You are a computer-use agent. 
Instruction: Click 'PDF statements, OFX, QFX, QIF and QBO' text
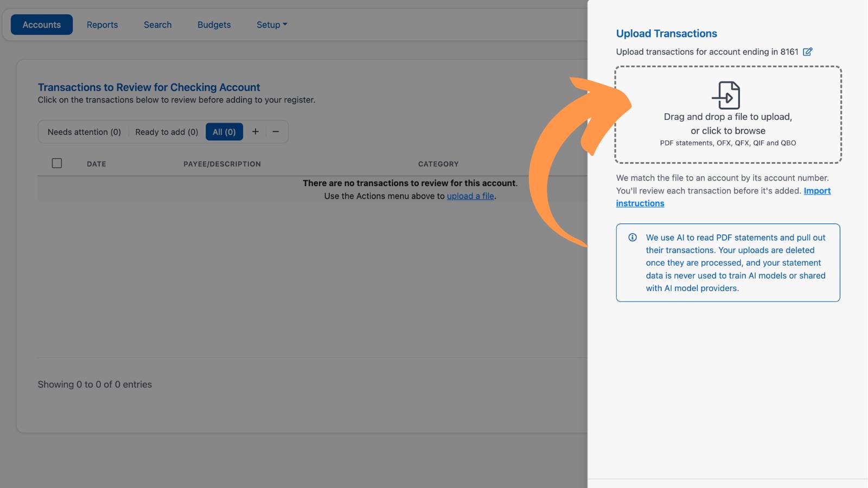728,143
